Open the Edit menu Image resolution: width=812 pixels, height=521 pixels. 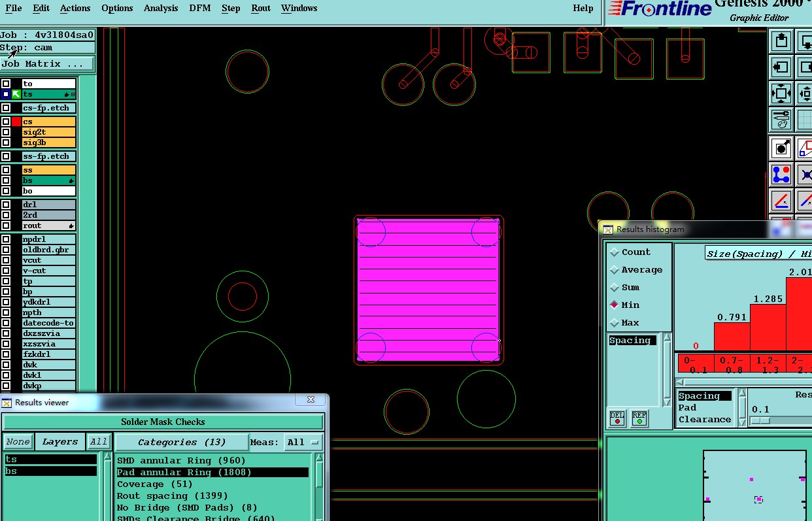pyautogui.click(x=41, y=8)
